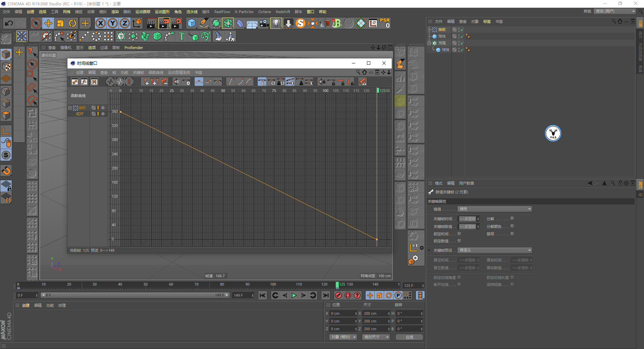Viewport: 644px width, 349px height.
Task: Add a Light object
Action: [276, 23]
